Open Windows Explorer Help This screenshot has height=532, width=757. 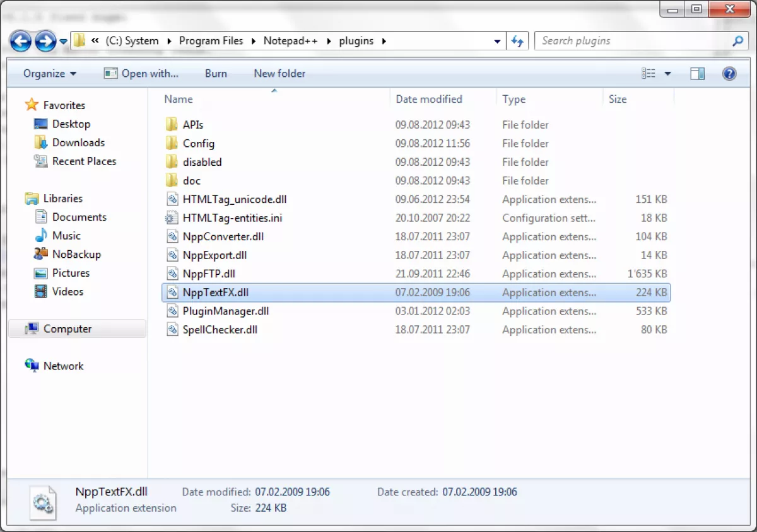click(x=729, y=73)
